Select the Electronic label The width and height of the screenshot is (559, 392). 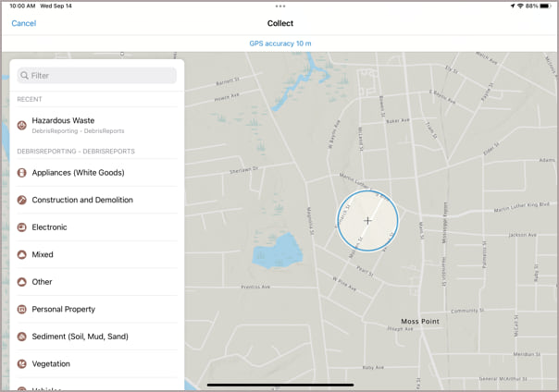49,227
